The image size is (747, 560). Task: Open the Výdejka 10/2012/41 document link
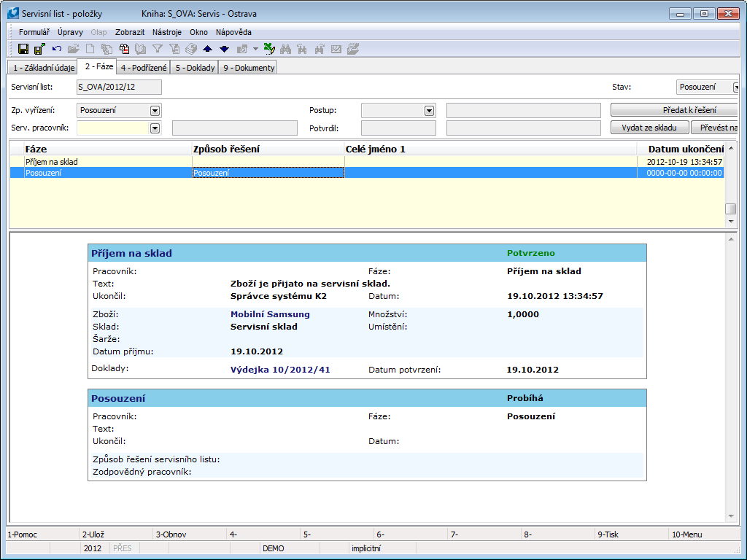click(280, 370)
